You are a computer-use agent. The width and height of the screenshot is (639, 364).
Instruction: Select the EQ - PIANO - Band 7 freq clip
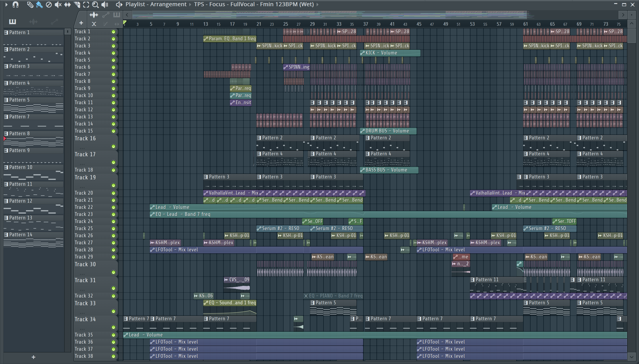(333, 296)
